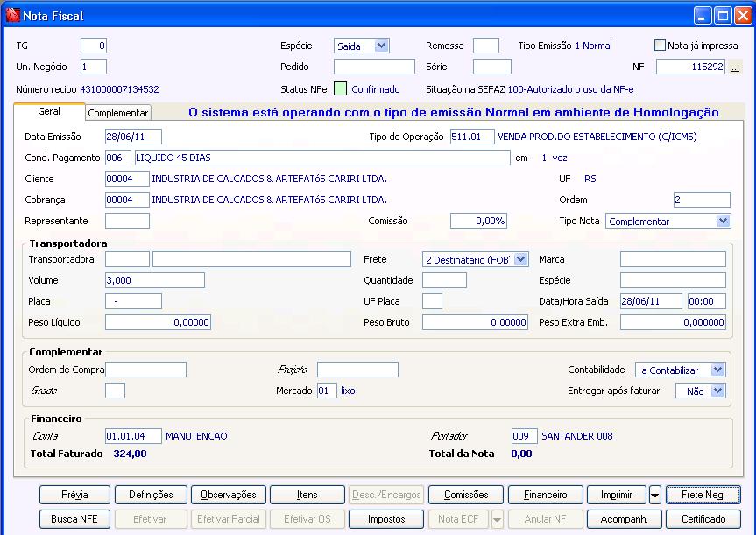Click the ellipsis button next to NF field
The height and width of the screenshot is (535, 756).
[736, 67]
